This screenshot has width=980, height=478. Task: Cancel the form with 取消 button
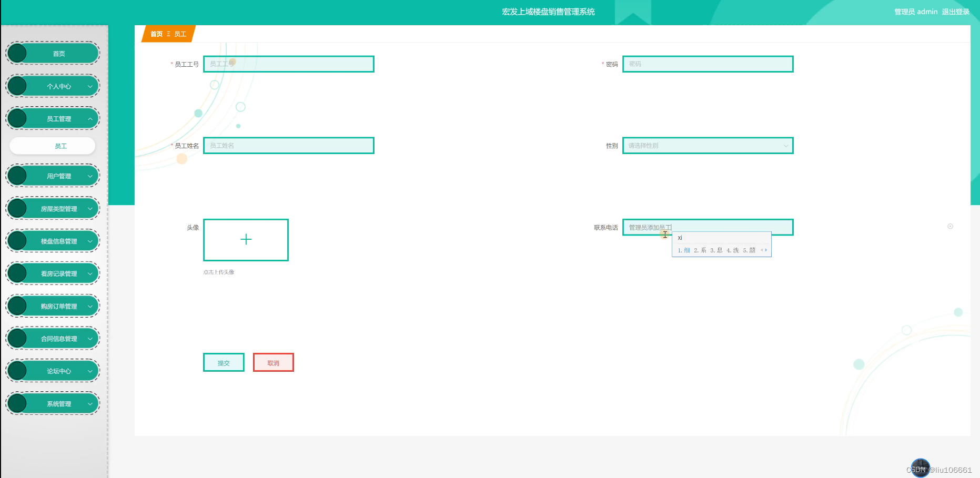274,363
